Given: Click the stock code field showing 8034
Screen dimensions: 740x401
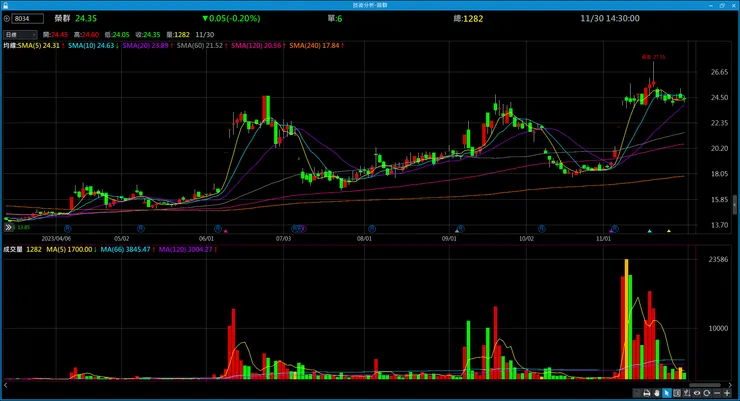Looking at the screenshot, I should pos(28,19).
